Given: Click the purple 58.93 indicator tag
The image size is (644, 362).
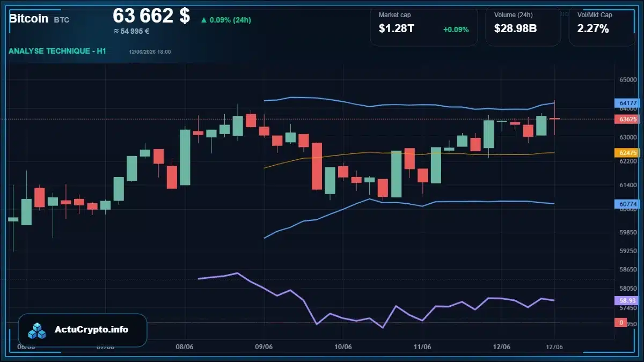Looking at the screenshot, I should tap(626, 301).
